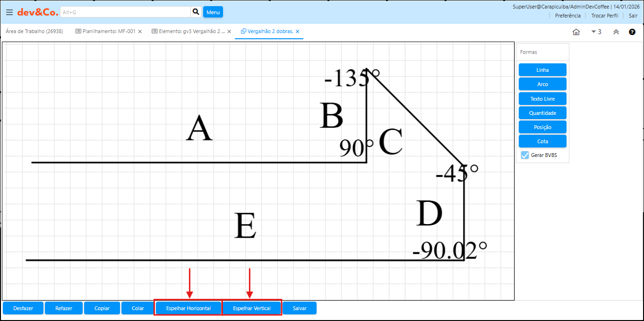
Task: Select the Arco shape tool
Action: [x=542, y=84]
